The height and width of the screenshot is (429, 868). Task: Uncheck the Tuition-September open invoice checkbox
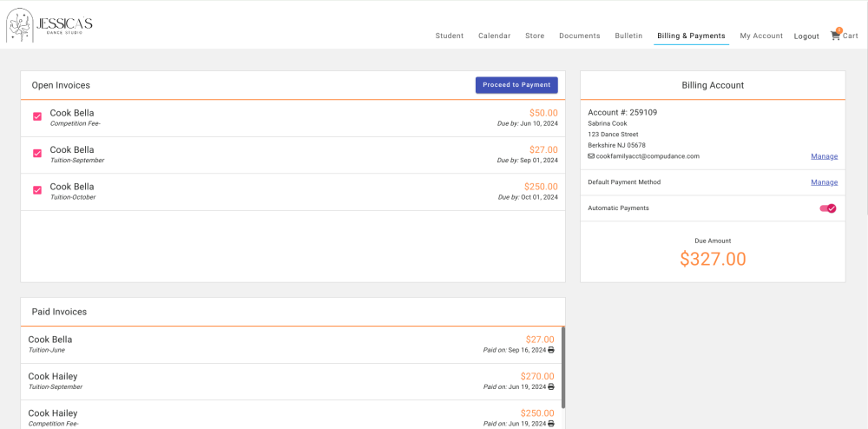pos(37,154)
